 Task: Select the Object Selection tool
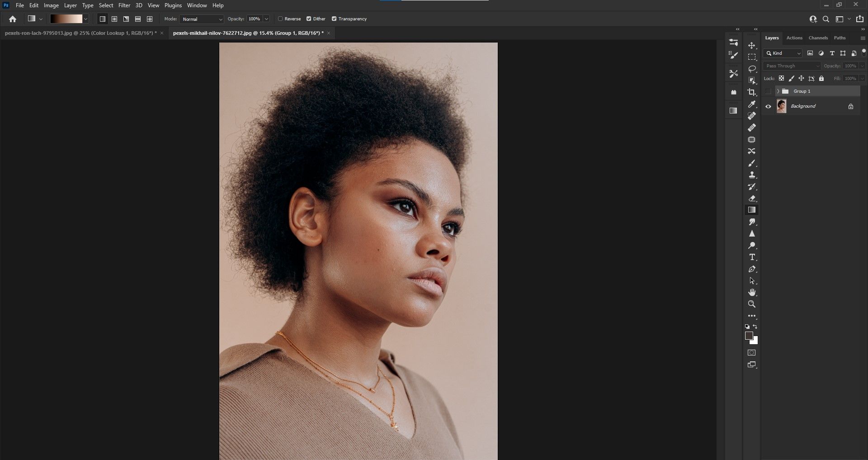tap(752, 81)
